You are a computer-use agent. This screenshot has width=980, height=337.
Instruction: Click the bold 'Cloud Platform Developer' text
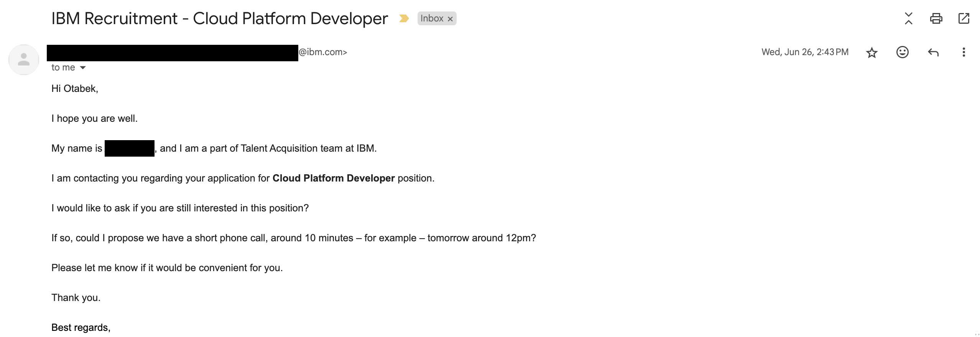(x=334, y=178)
